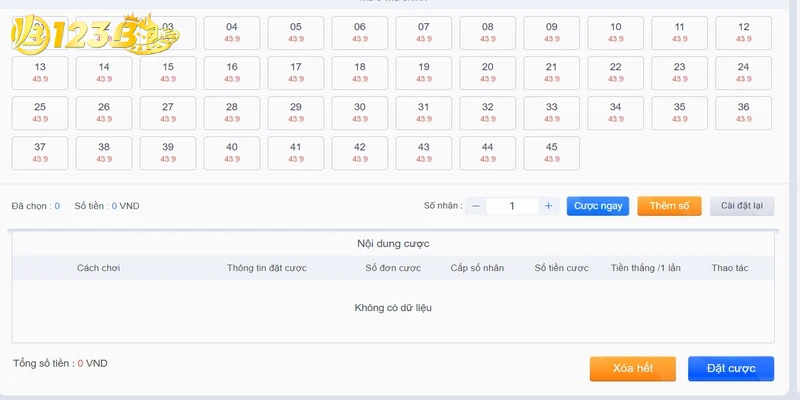Click the Cấp số nhân column header
The width and height of the screenshot is (800, 400).
click(x=477, y=268)
